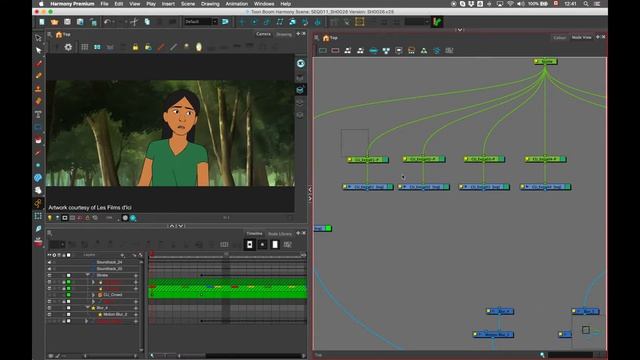
Task: Click the Save icon in top toolbar
Action: point(67,22)
